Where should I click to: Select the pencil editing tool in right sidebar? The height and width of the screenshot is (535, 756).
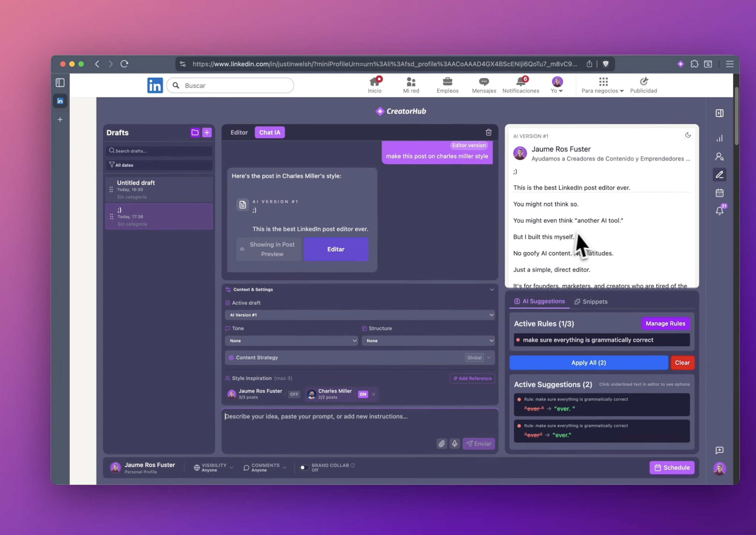719,175
